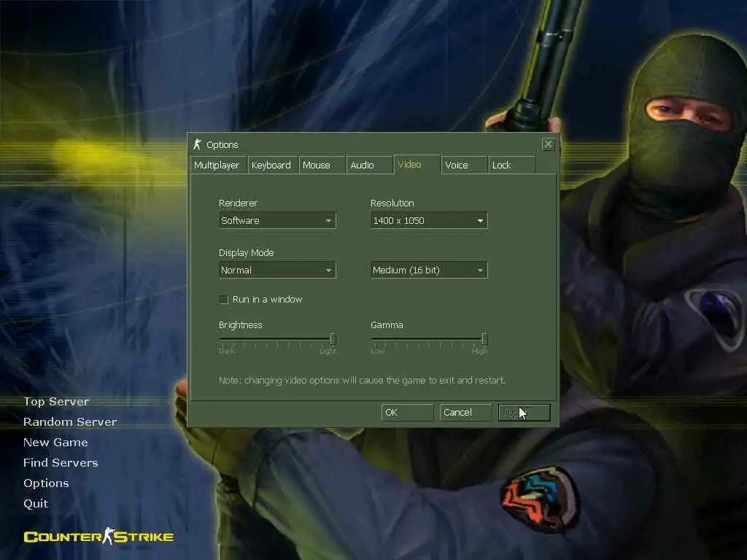
Task: Go to the Audio tab
Action: click(x=370, y=166)
